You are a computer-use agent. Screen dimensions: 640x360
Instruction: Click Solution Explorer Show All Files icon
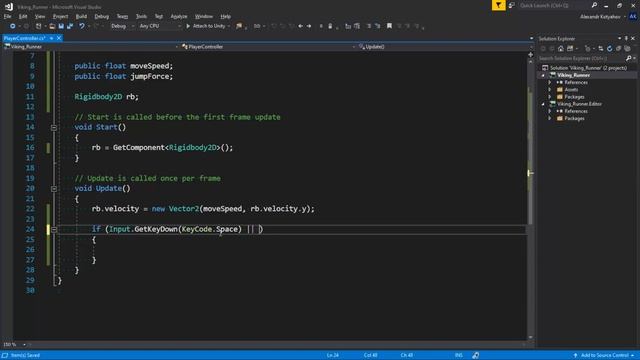pyautogui.click(x=628, y=49)
